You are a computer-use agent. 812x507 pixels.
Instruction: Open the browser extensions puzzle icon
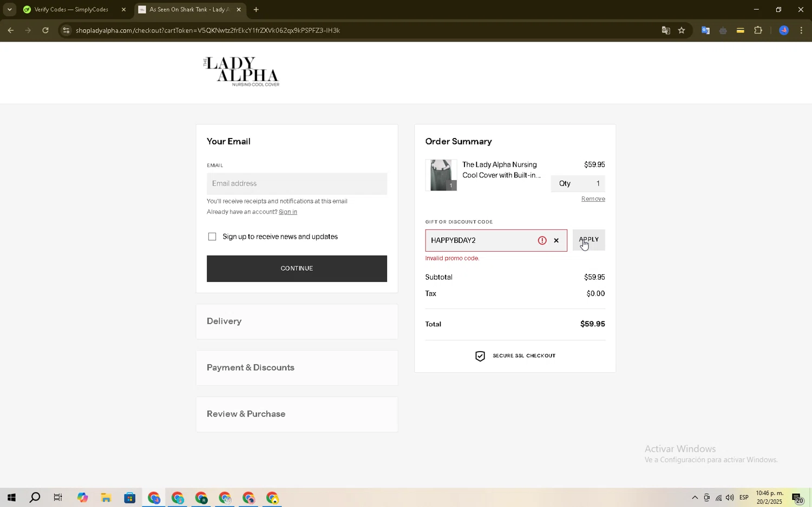[x=758, y=30]
